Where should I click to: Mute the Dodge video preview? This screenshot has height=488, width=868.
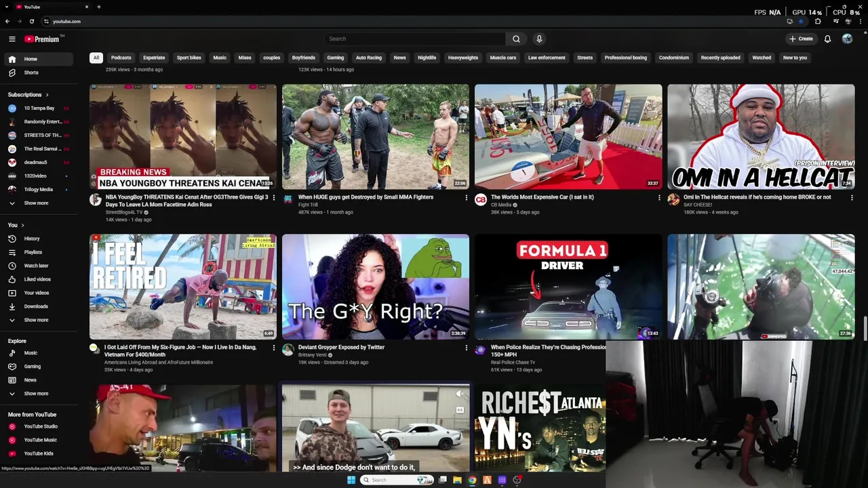[460, 394]
